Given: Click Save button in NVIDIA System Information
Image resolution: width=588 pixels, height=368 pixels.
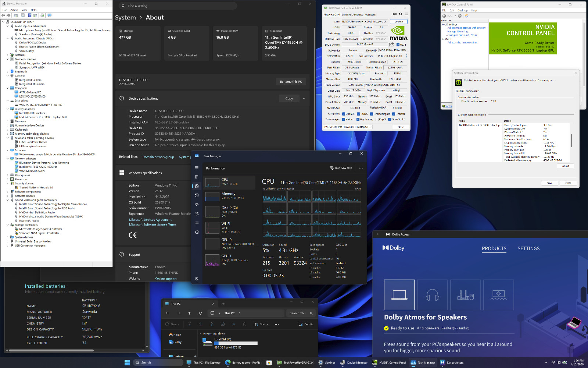Looking at the screenshot, I should [550, 183].
